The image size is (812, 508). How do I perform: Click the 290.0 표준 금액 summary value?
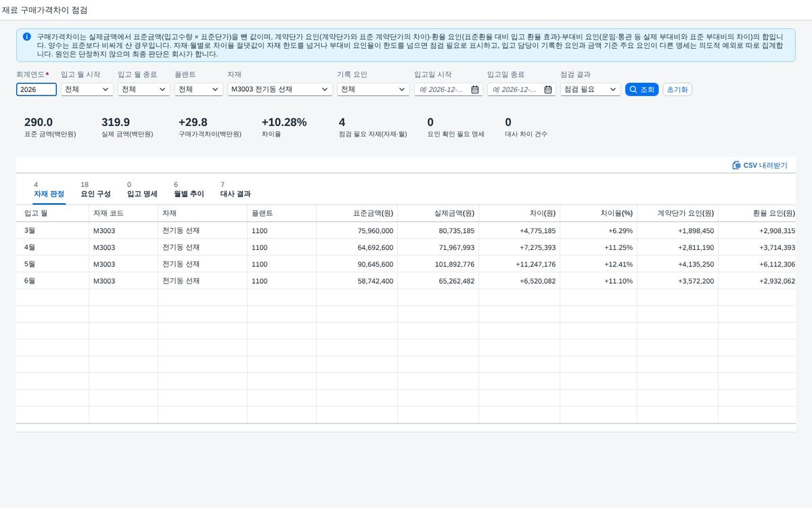39,123
